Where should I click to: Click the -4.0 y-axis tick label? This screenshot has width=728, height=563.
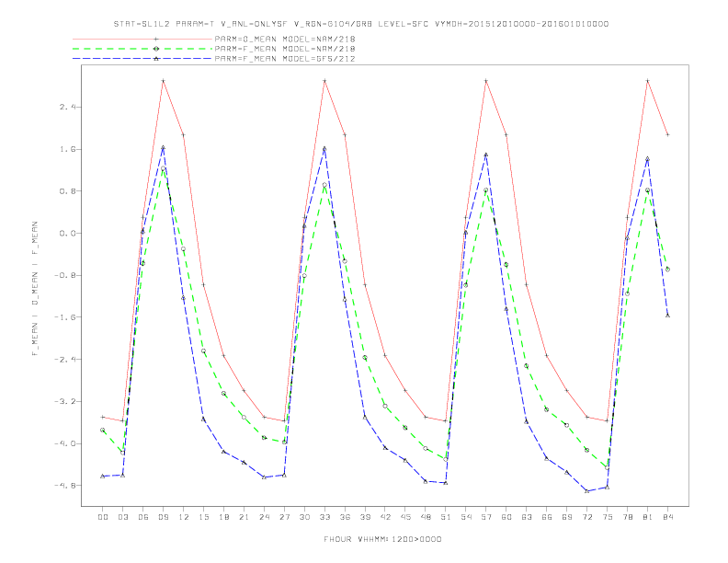pos(65,443)
